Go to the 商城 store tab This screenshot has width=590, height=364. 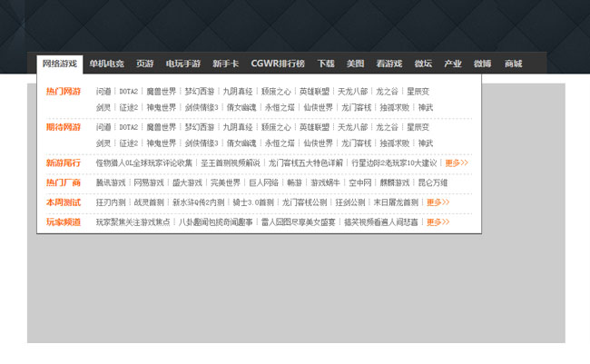pyautogui.click(x=513, y=64)
